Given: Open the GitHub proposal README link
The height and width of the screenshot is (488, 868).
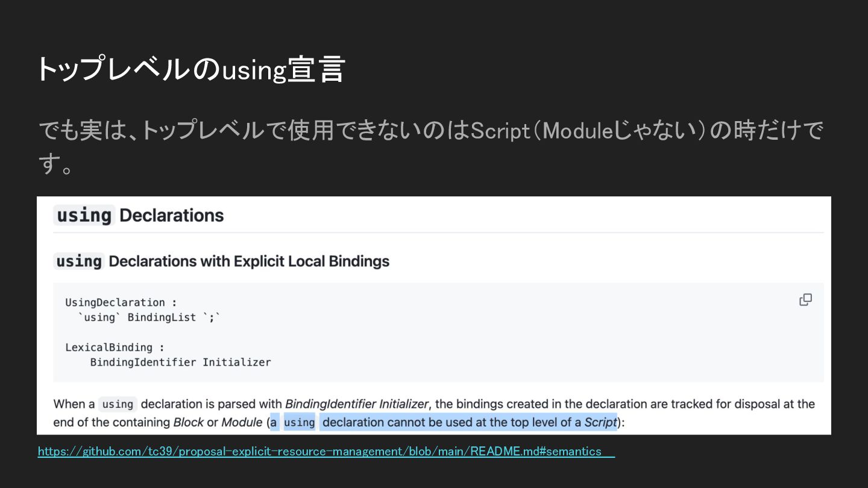Looking at the screenshot, I should click(x=319, y=451).
